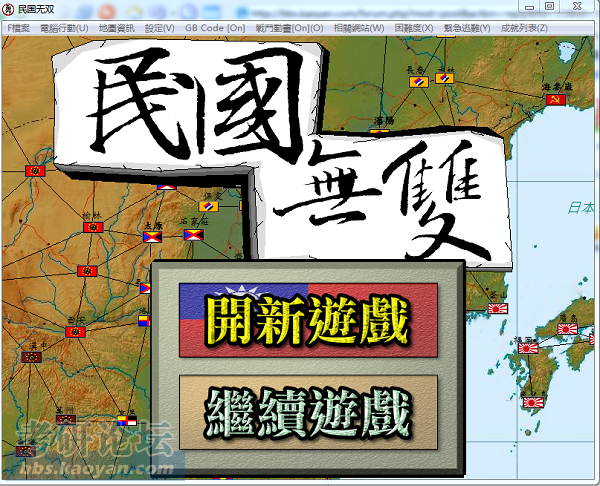
Task: Open the 設定(V) menu
Action: (x=160, y=28)
